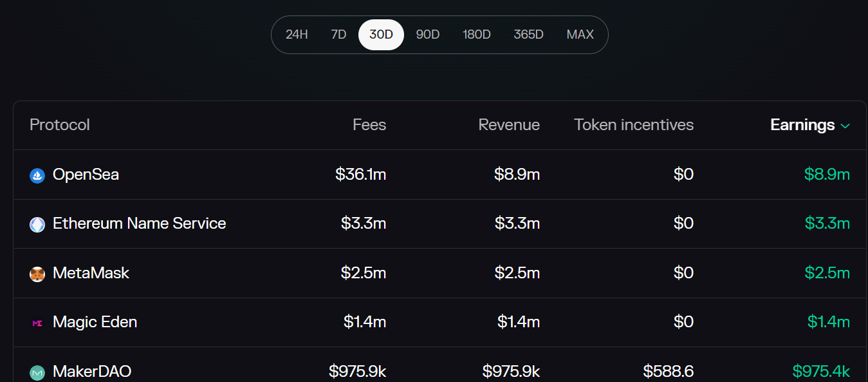Select the MAX time range
This screenshot has height=382, width=868.
click(x=580, y=35)
